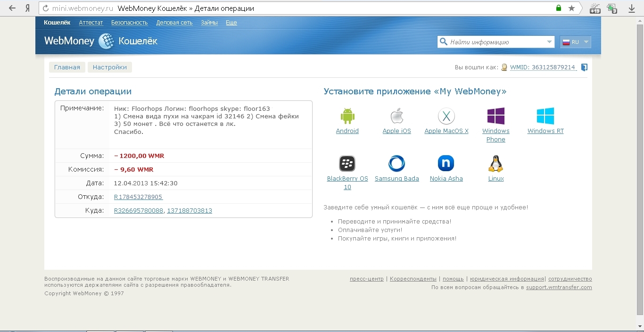
Task: Open the Samsung Bada icon
Action: coord(397,164)
